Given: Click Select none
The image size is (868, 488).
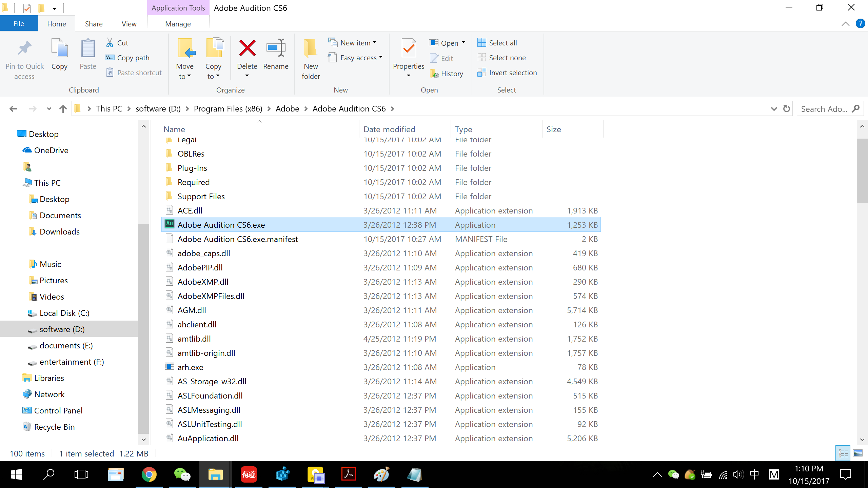Looking at the screenshot, I should (501, 58).
